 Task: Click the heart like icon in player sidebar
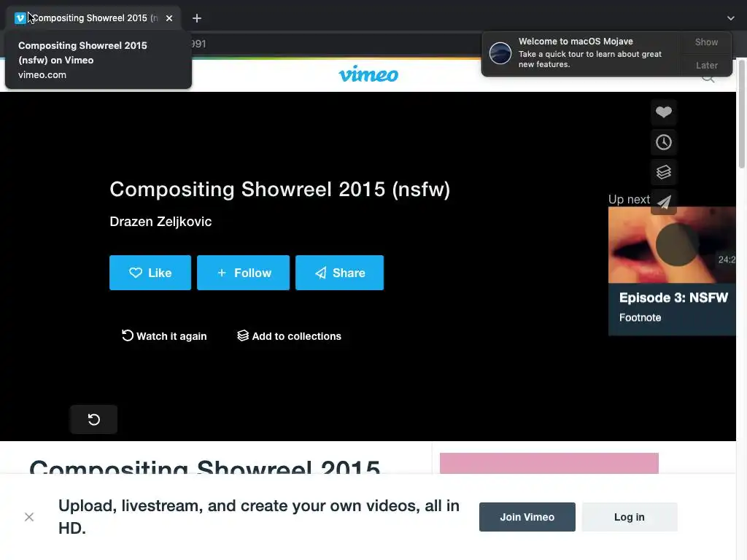tap(664, 112)
